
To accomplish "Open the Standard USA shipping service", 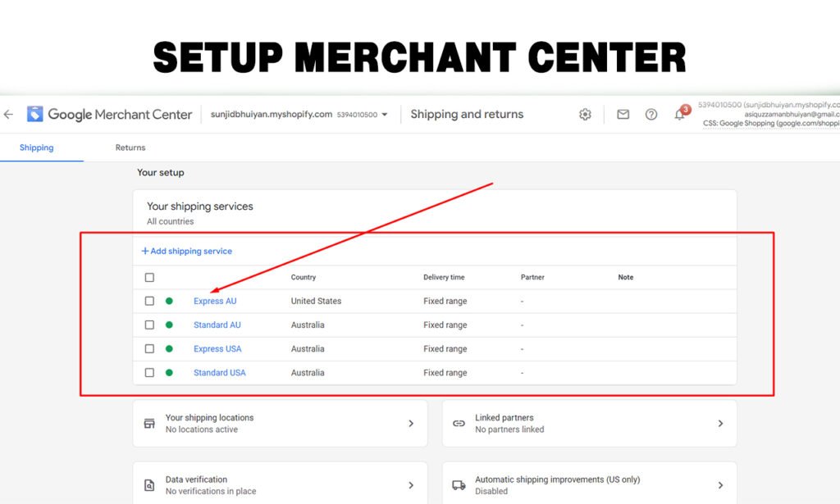I will pyautogui.click(x=220, y=372).
